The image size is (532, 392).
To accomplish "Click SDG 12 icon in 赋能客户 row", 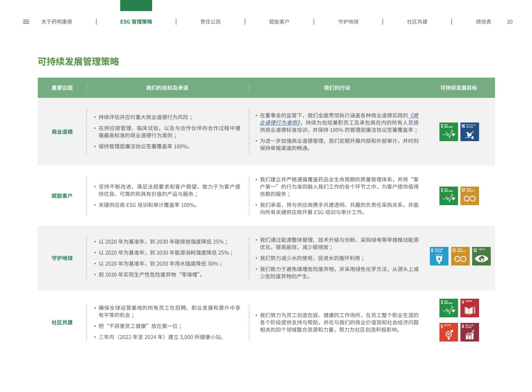I will (x=469, y=196).
